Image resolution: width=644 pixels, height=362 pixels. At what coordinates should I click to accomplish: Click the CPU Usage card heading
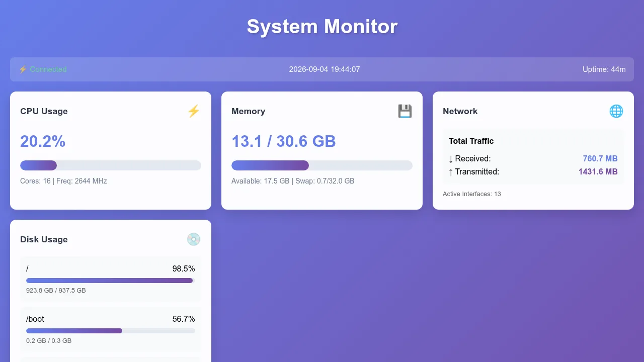click(x=44, y=111)
